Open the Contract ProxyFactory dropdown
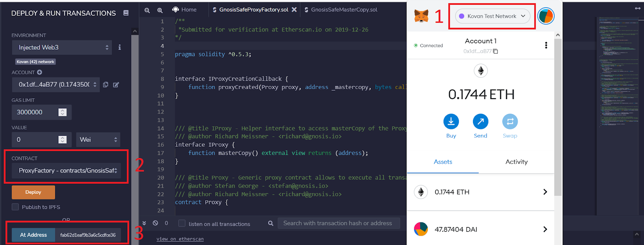The width and height of the screenshot is (644, 245). tap(66, 170)
